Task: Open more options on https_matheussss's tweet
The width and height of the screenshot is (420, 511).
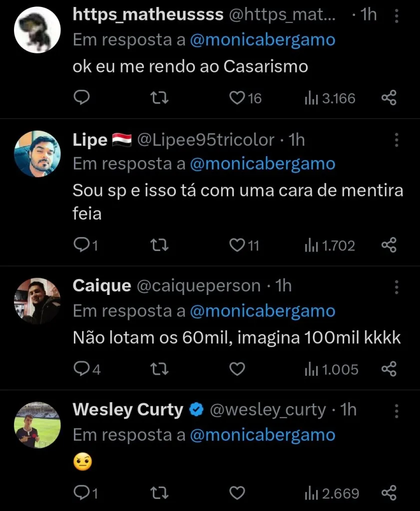Action: 397,17
